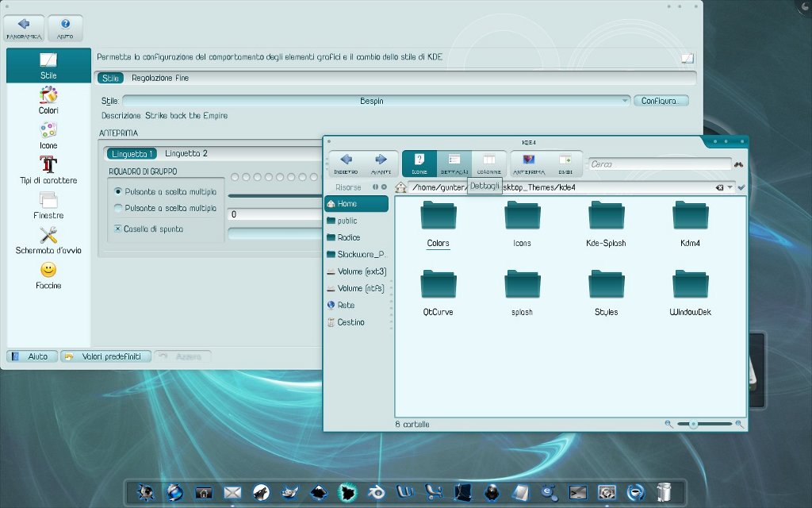Click in the Cerca search field
Screen dimensions: 812x508
[x=660, y=164]
